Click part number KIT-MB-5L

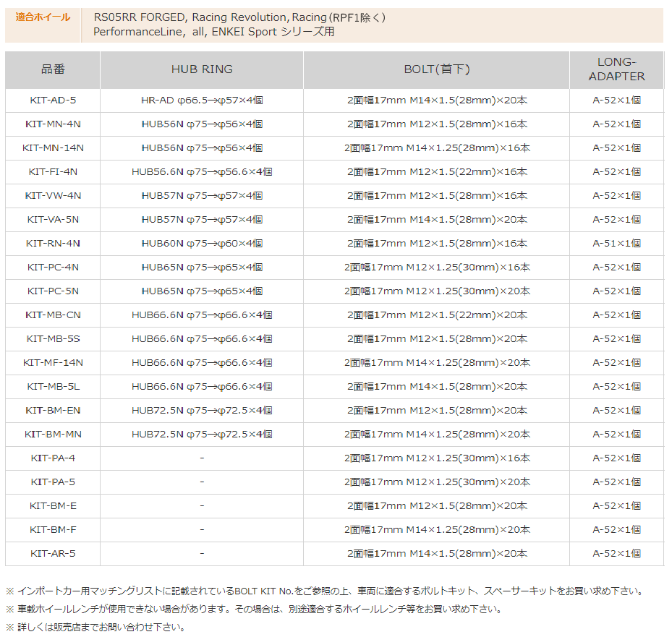click(x=53, y=387)
